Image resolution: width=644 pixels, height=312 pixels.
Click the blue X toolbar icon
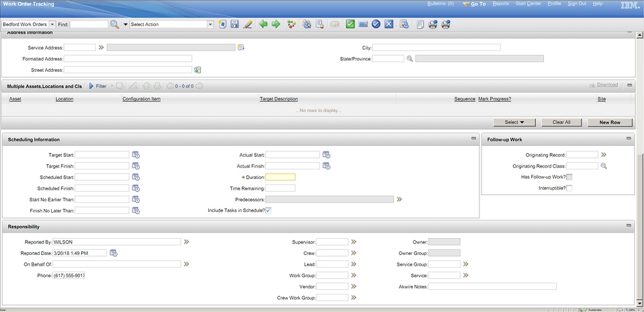[x=389, y=24]
